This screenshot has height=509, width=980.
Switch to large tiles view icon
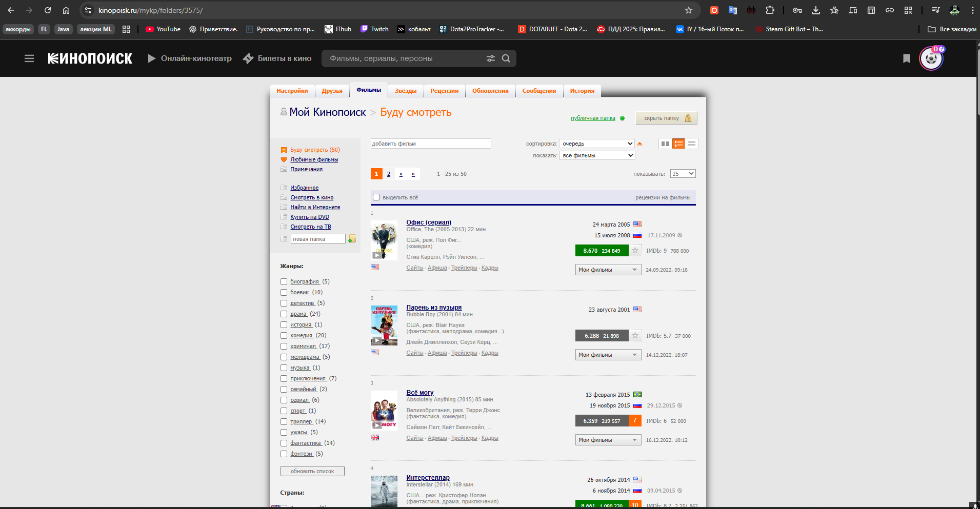point(665,144)
